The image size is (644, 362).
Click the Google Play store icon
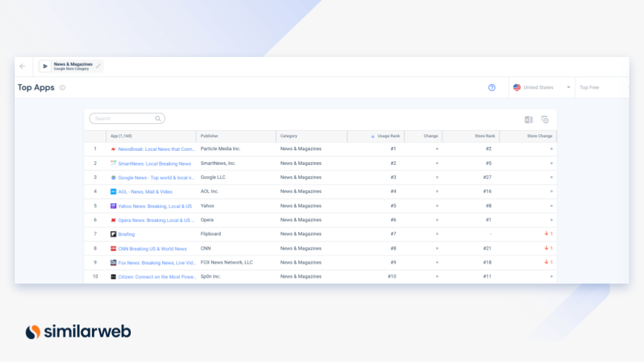click(45, 66)
